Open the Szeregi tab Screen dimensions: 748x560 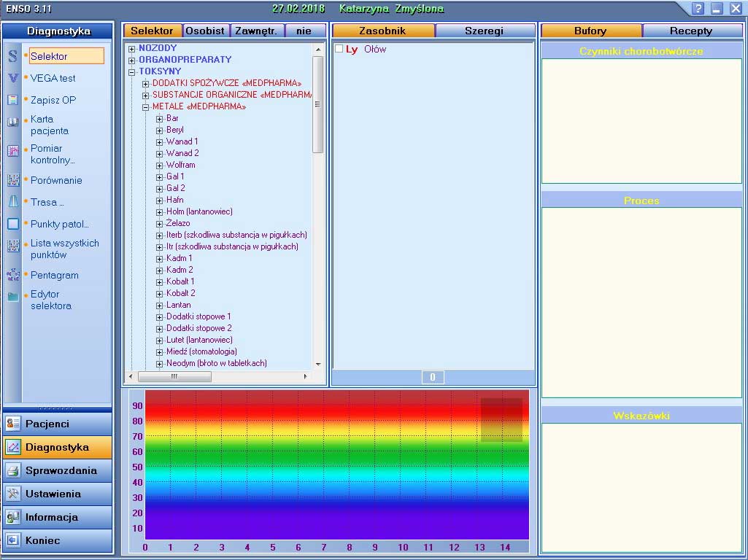coord(484,31)
